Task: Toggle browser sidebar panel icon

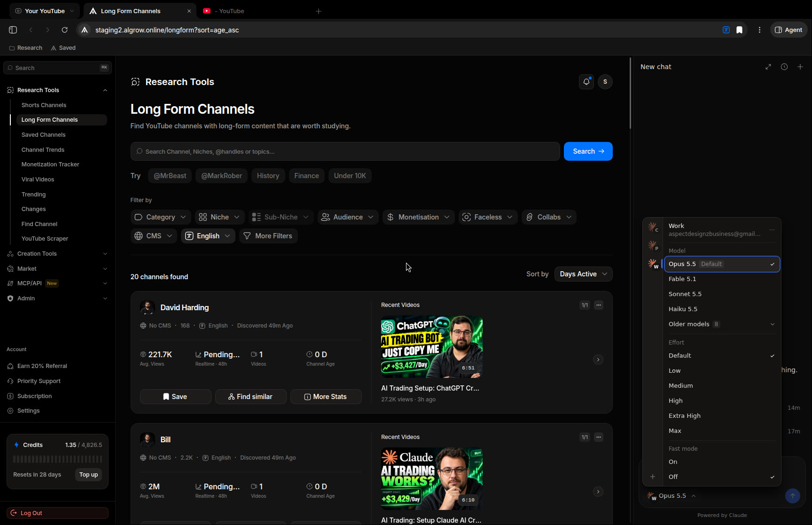Action: pos(13,30)
